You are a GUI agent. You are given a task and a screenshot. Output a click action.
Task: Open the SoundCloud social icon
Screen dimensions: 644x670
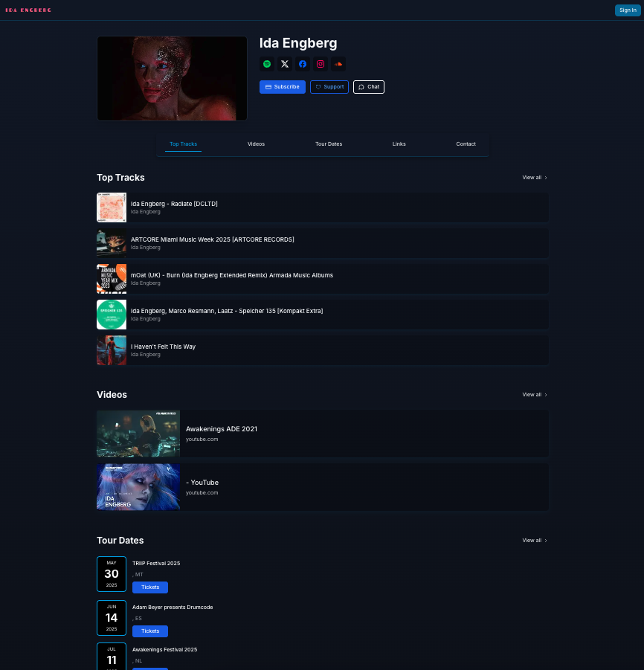coord(338,65)
